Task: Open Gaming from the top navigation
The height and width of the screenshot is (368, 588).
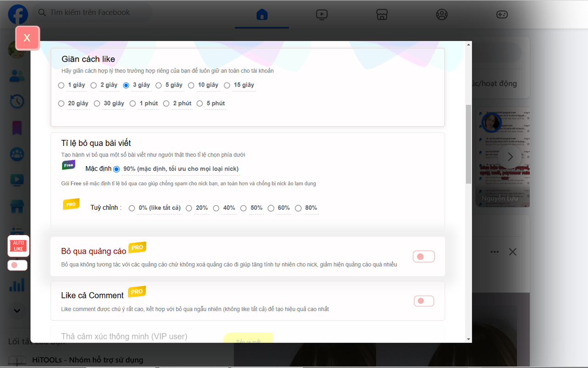Action: [502, 14]
